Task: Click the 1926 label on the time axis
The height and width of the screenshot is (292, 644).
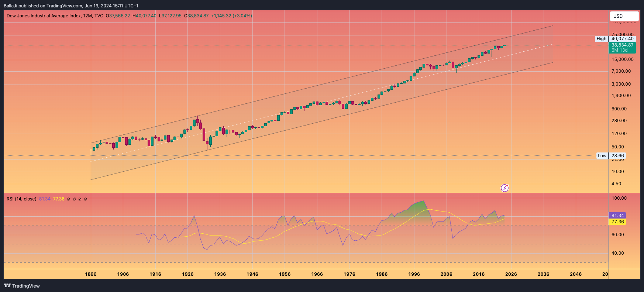Action: click(x=188, y=274)
